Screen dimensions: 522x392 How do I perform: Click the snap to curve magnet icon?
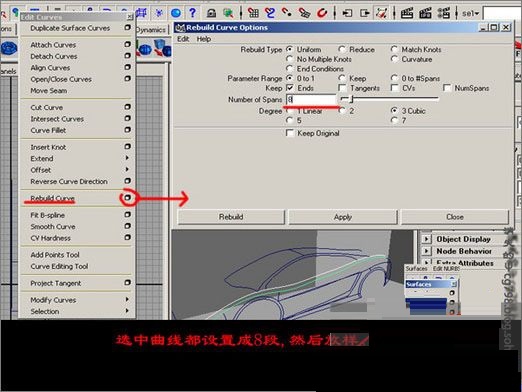point(270,13)
